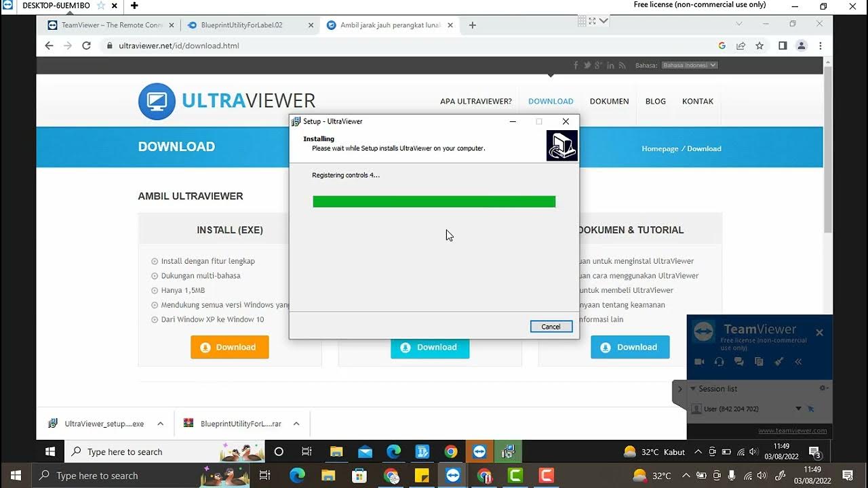The image size is (868, 488).
Task: Open the BlueprintUtilityForL rar download chevron
Action: pyautogui.click(x=296, y=424)
